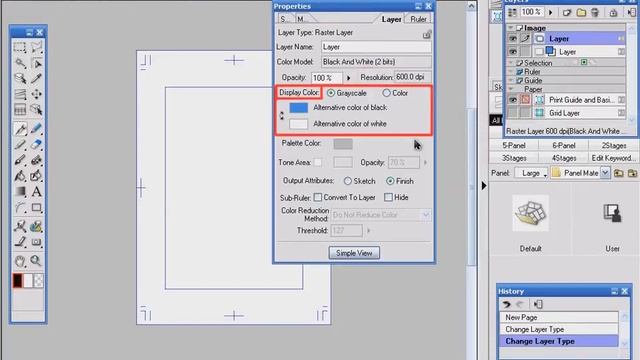Choose Finish output attribute
The width and height of the screenshot is (640, 360).
[x=390, y=181]
